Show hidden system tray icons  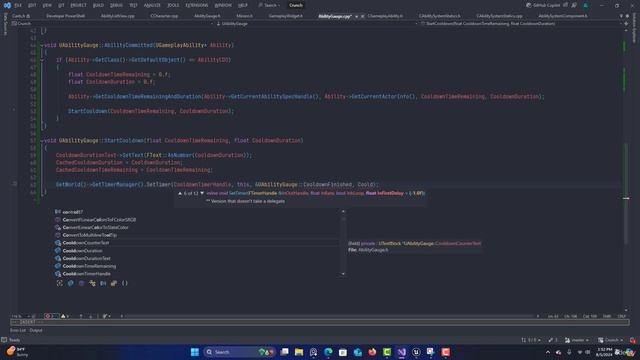[548, 352]
